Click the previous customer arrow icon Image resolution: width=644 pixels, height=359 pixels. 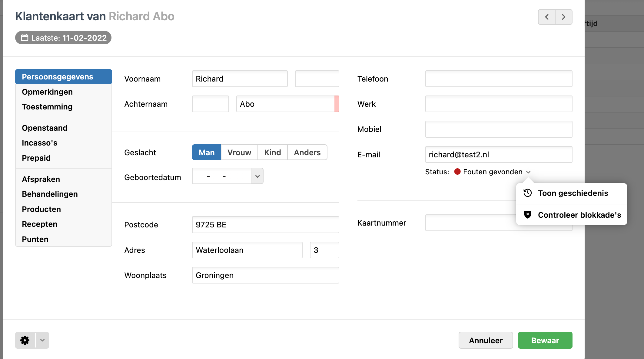coord(546,17)
